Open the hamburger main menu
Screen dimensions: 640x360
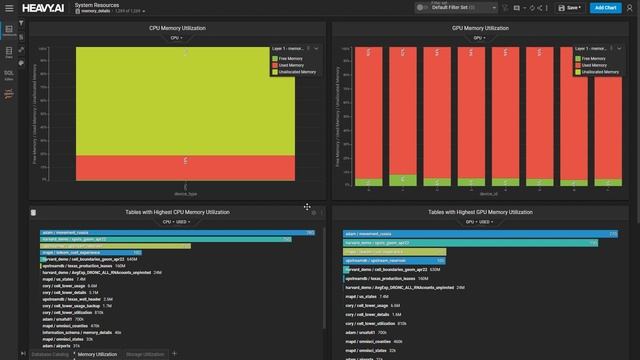pyautogui.click(x=9, y=8)
